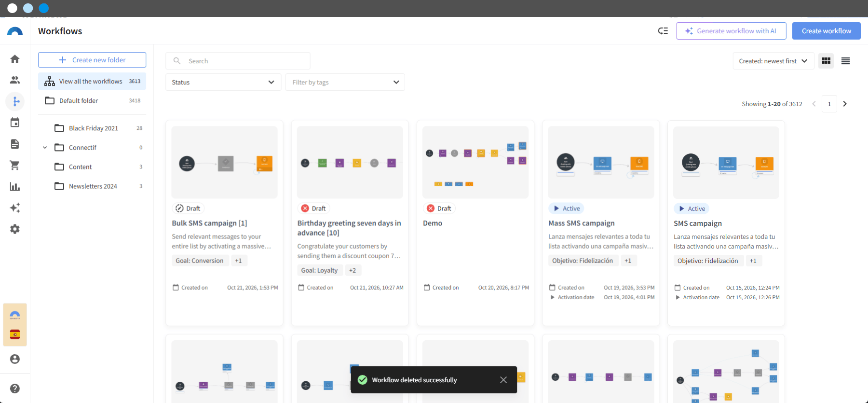Click Draft status badge on Bulk SMS campaign
This screenshot has height=403, width=868.
(188, 208)
